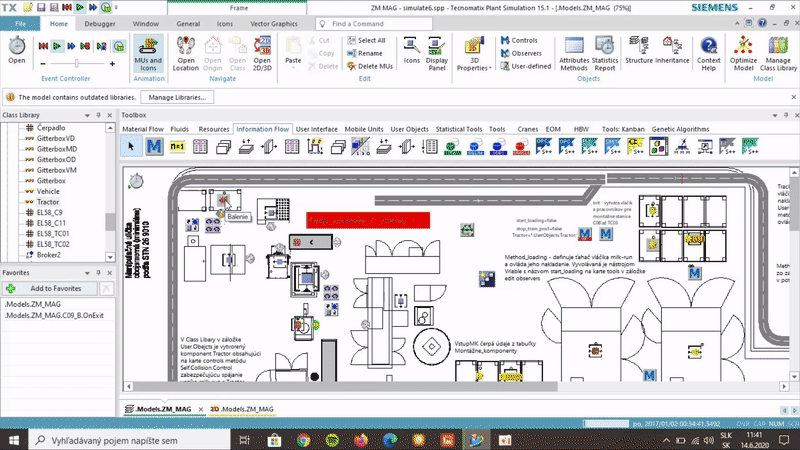Viewport: 800px width, 450px height.
Task: Open Context Help
Action: click(x=709, y=54)
